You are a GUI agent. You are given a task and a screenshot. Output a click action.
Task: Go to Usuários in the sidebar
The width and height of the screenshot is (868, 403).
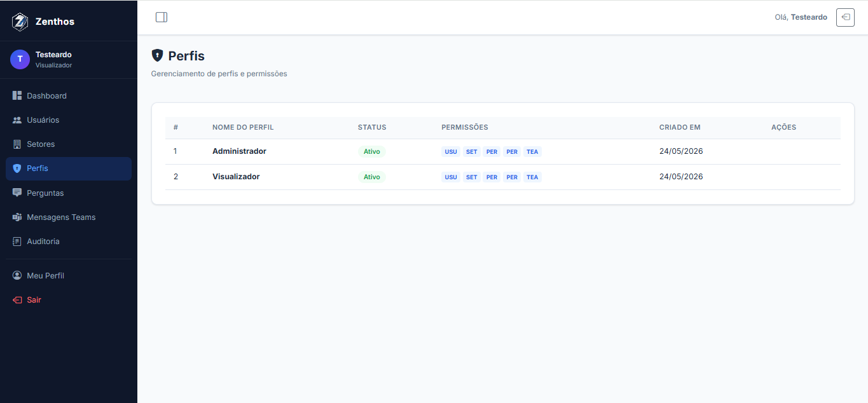click(69, 120)
